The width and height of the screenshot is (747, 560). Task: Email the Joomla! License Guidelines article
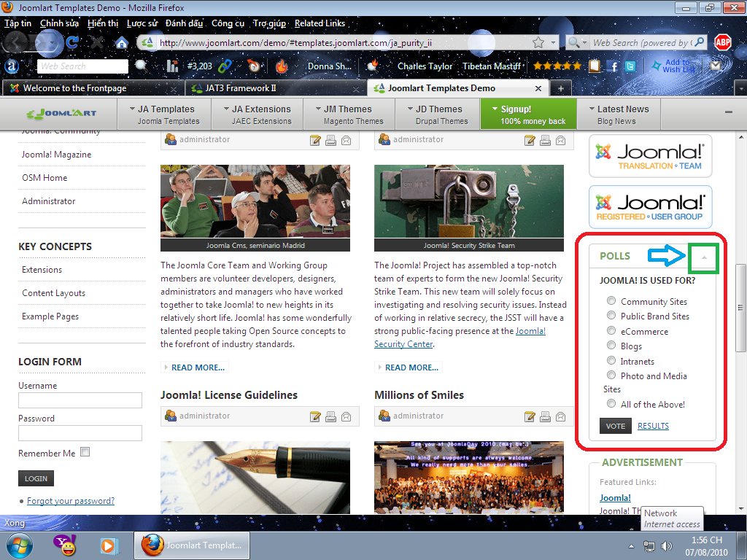(347, 416)
